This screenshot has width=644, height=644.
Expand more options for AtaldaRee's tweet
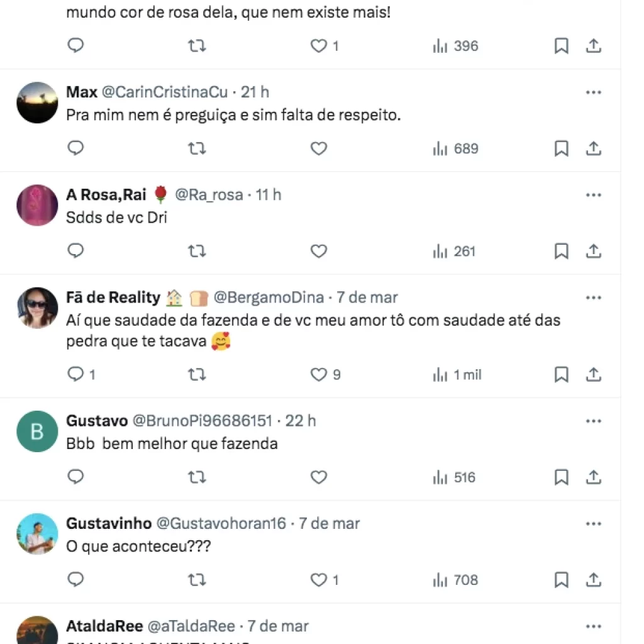[x=593, y=626]
